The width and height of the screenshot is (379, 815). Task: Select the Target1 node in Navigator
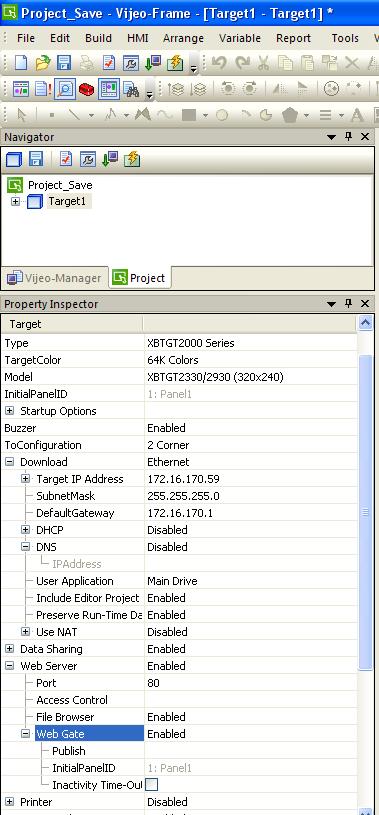pyautogui.click(x=67, y=201)
